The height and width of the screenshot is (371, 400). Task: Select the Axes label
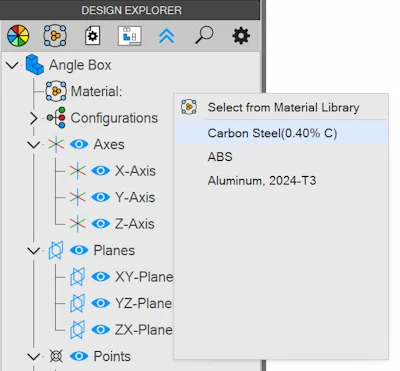point(109,145)
